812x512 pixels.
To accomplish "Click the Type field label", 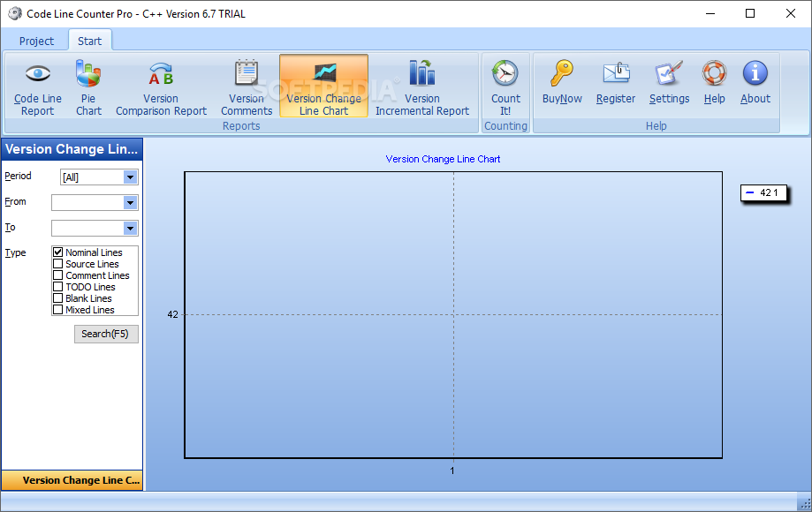I will (x=16, y=252).
